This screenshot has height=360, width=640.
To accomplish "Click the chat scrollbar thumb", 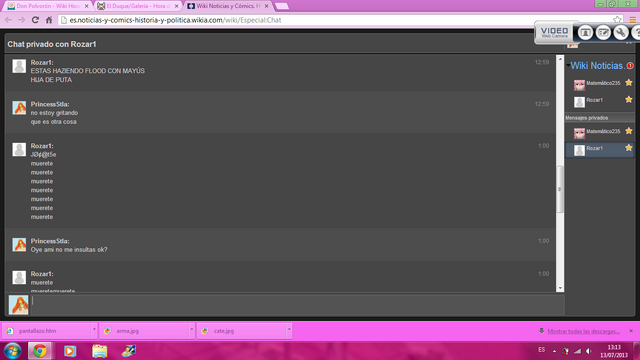I will click(560, 189).
